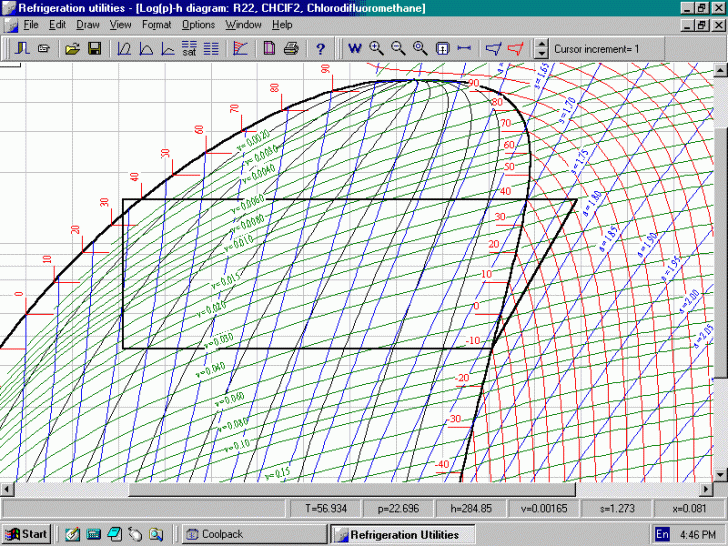Click the exit door icon in toolbar
728x546 pixels.
22,48
